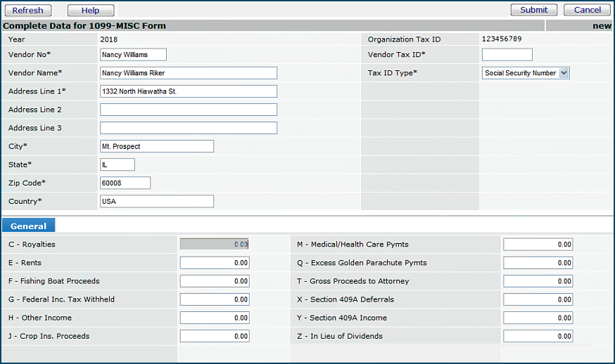This screenshot has width=615, height=364.
Task: Click the Gross Proceeds to Attorney amount
Action: [538, 281]
